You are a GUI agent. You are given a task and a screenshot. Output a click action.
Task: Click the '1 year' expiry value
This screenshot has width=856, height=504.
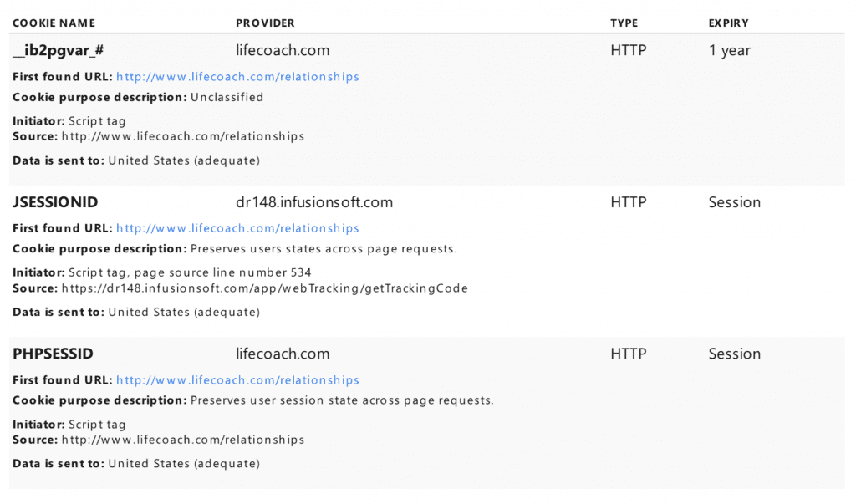(729, 50)
